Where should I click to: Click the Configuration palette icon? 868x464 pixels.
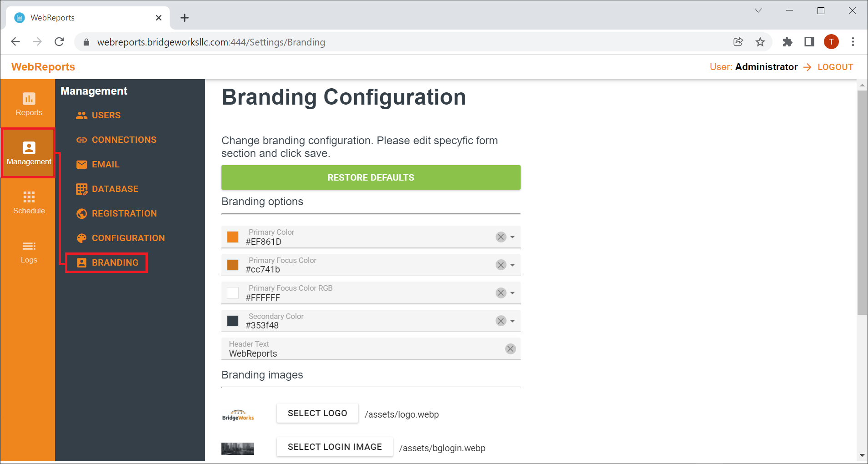click(x=82, y=238)
